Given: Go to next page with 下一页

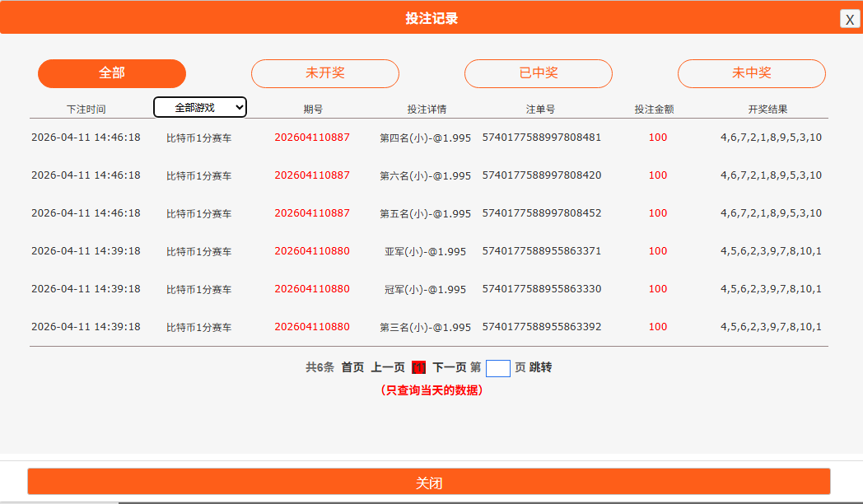Looking at the screenshot, I should pyautogui.click(x=450, y=367).
